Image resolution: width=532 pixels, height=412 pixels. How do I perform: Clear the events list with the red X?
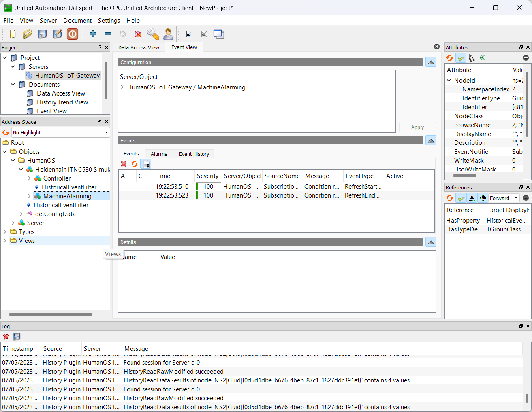coord(124,164)
